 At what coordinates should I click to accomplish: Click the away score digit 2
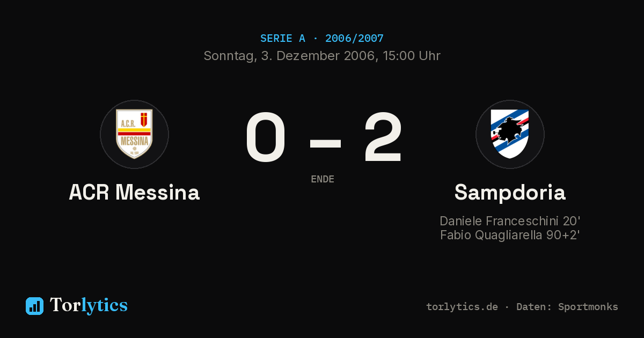pyautogui.click(x=383, y=137)
